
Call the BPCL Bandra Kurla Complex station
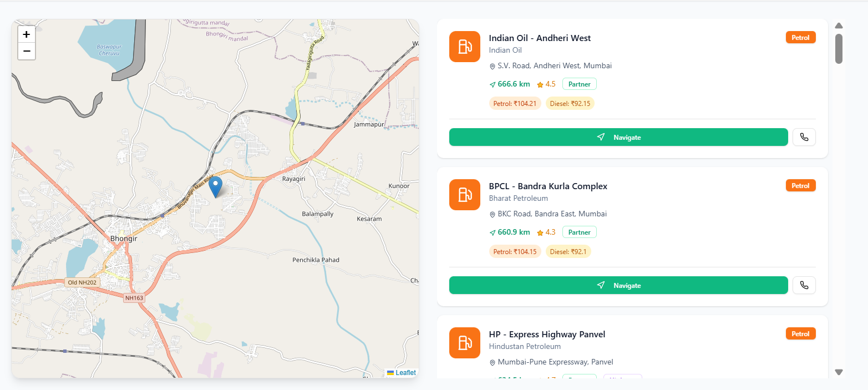click(x=804, y=285)
